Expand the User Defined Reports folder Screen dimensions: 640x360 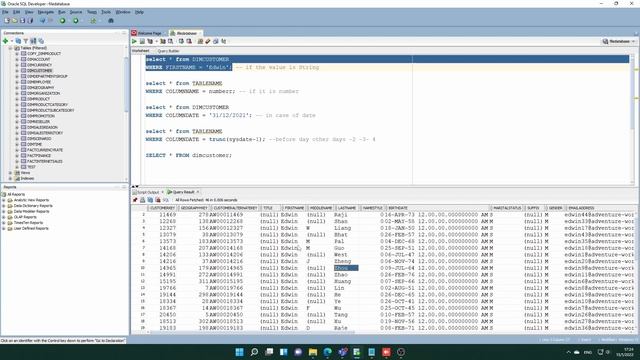pos(4,229)
